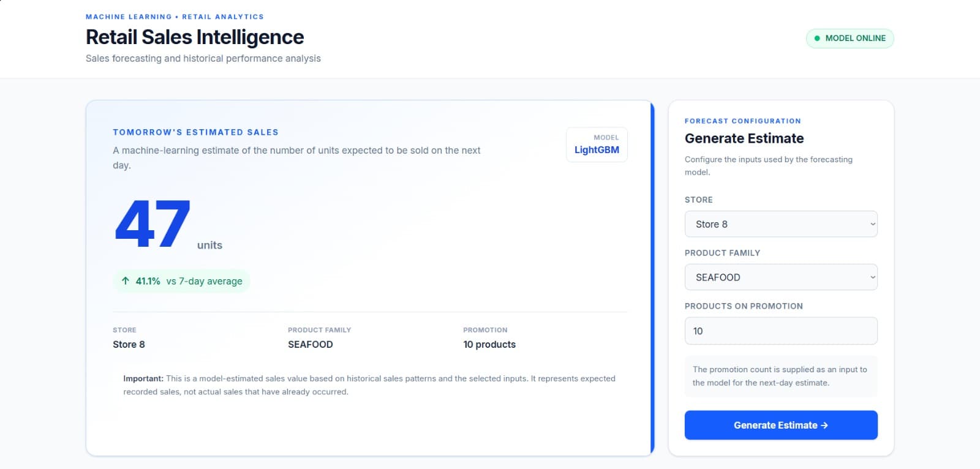This screenshot has height=469, width=980.
Task: Click the green up-arrow trend icon
Action: tap(126, 281)
